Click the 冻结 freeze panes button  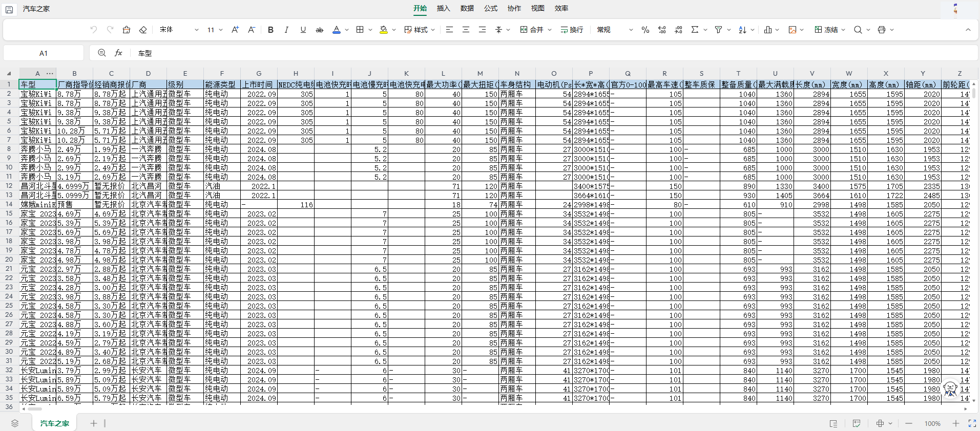[826, 30]
